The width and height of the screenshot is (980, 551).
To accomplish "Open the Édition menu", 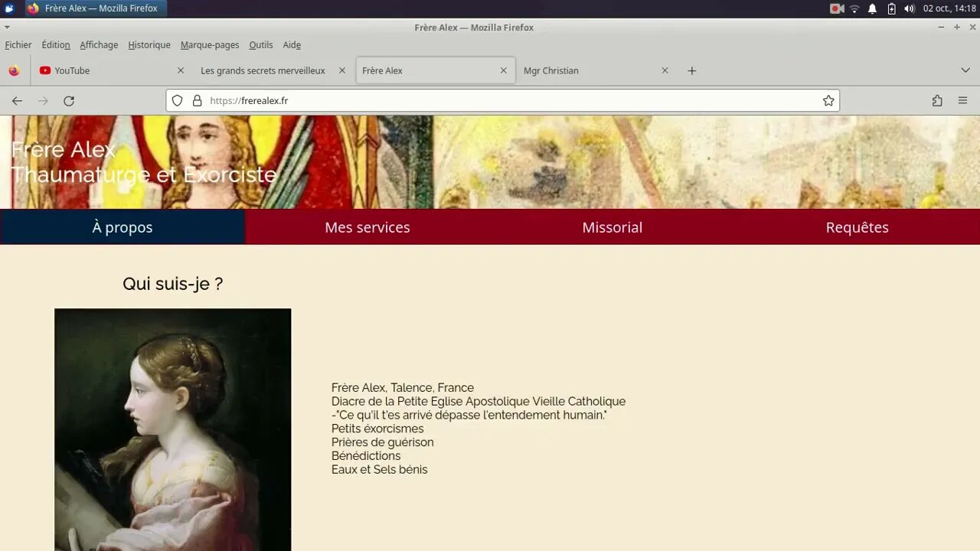I will tap(56, 45).
